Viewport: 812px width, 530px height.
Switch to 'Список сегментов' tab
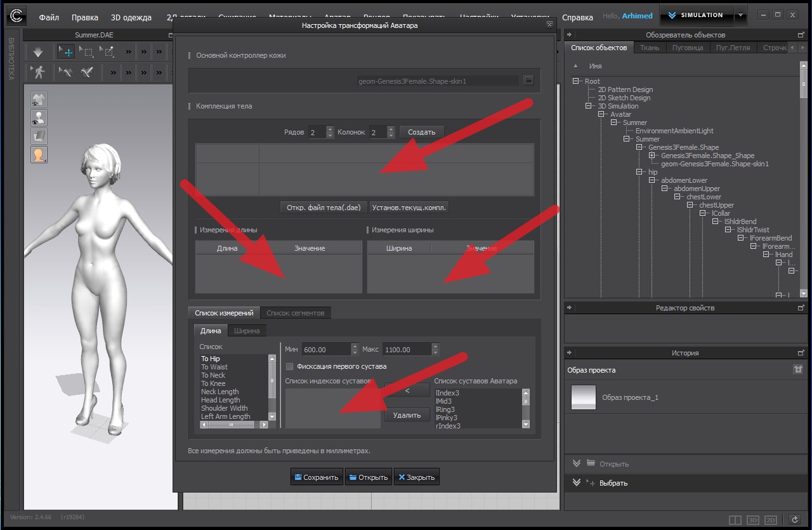pos(295,313)
